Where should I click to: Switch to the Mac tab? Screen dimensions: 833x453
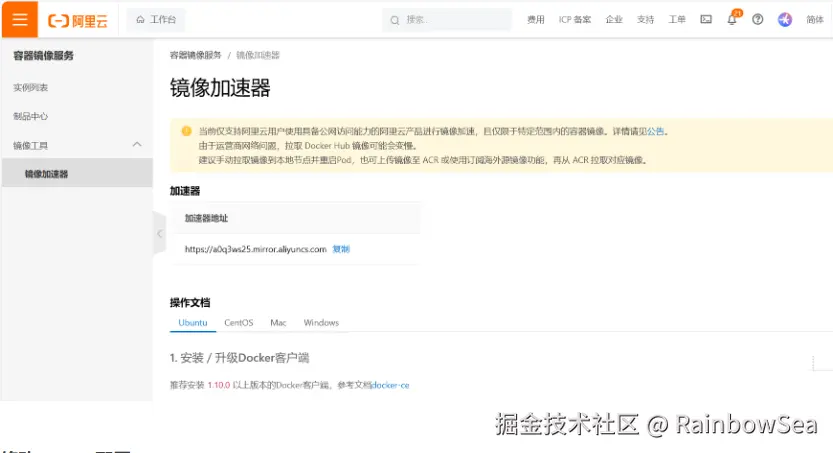[x=278, y=322]
